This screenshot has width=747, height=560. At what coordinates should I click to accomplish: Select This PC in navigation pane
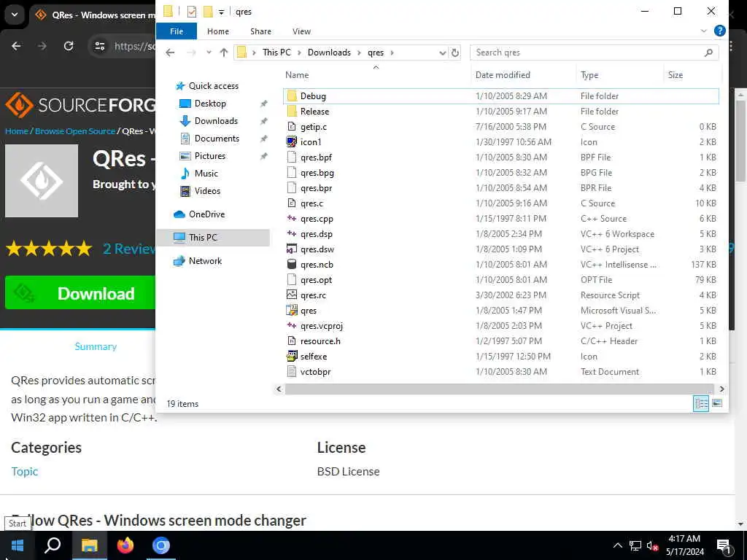[x=213, y=237]
